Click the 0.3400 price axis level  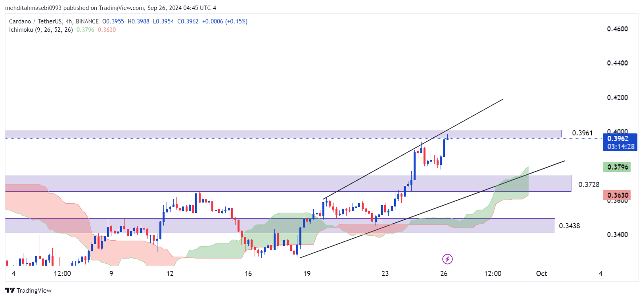click(617, 235)
